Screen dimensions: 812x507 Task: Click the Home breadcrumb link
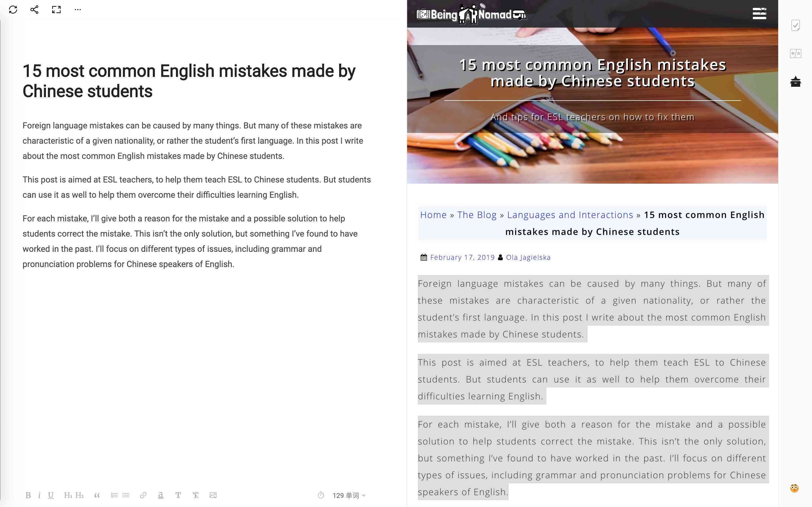(433, 214)
